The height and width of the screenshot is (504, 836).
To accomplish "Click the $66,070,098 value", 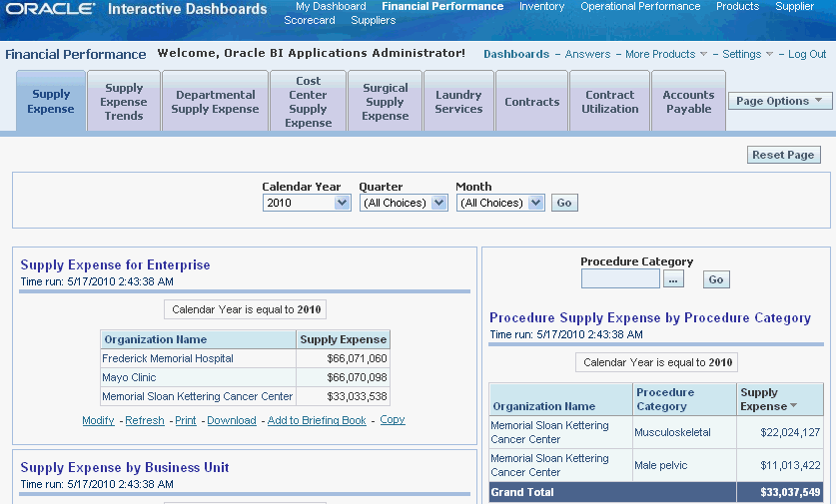I will pos(357,377).
